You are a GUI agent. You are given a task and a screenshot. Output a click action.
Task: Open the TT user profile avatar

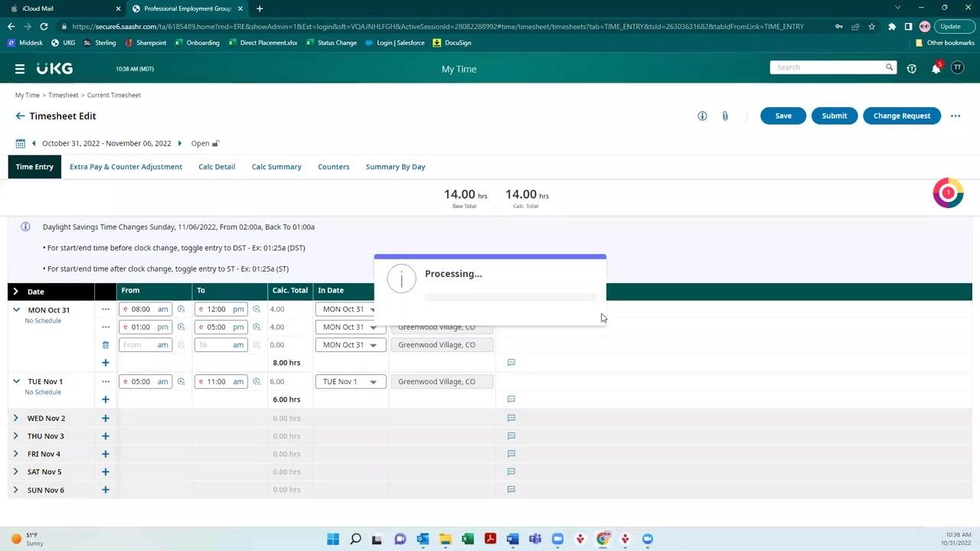point(957,68)
